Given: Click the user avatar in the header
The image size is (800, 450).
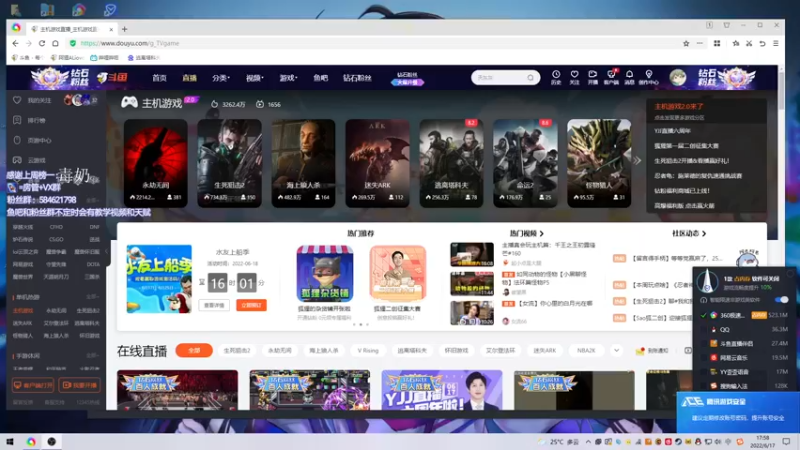Looking at the screenshot, I should 678,78.
